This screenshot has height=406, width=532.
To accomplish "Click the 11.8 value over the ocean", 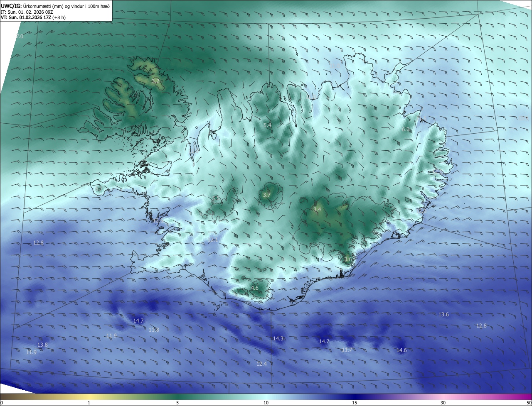I will [x=154, y=330].
